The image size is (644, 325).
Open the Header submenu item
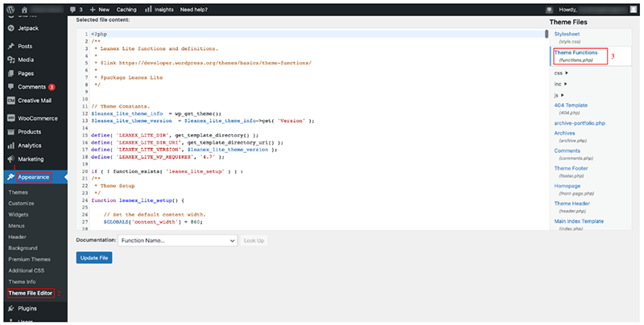(x=17, y=237)
